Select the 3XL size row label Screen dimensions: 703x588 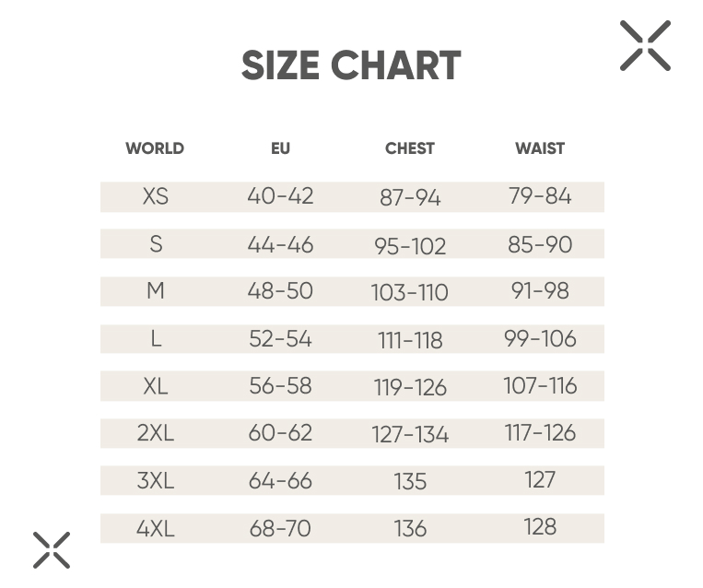click(155, 481)
